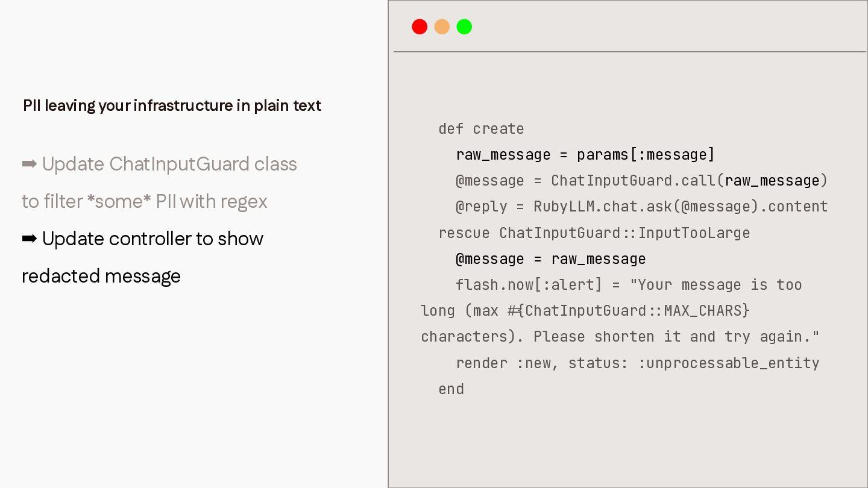Click the arrow before Update controller
The width and height of the screenshot is (868, 488).
pos(30,239)
